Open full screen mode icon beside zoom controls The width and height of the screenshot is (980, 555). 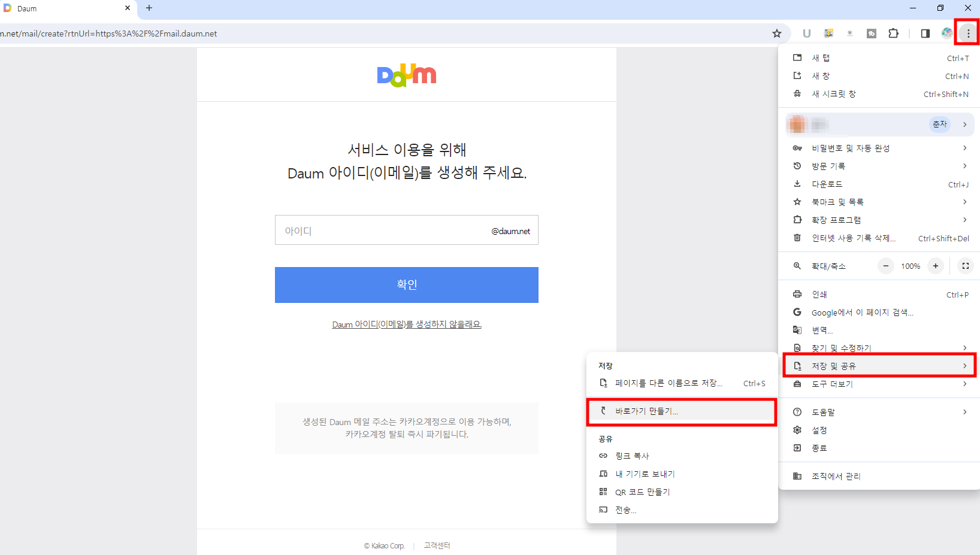(x=965, y=266)
